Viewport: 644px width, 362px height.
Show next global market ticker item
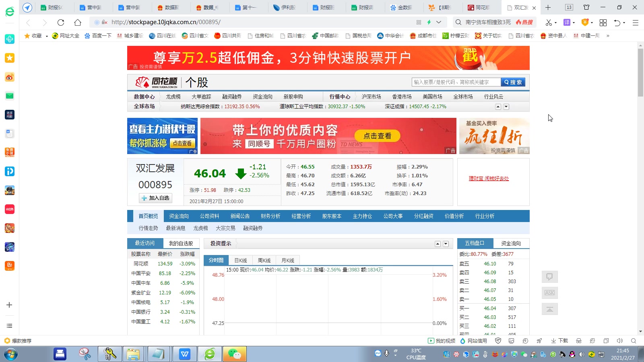506,107
